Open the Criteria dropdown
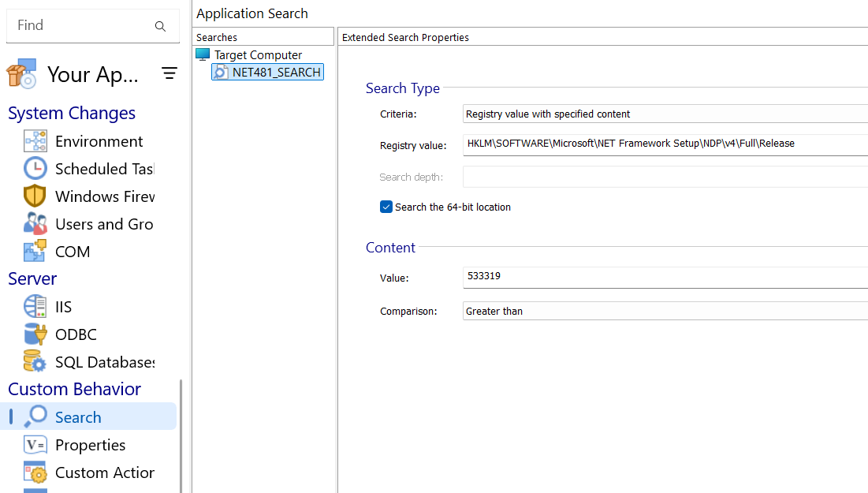Image resolution: width=868 pixels, height=493 pixels. click(665, 114)
